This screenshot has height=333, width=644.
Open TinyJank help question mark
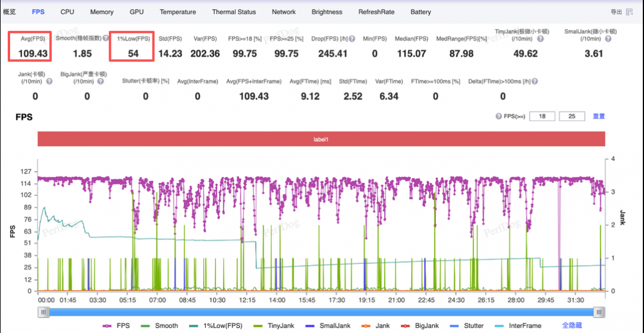[x=540, y=39]
